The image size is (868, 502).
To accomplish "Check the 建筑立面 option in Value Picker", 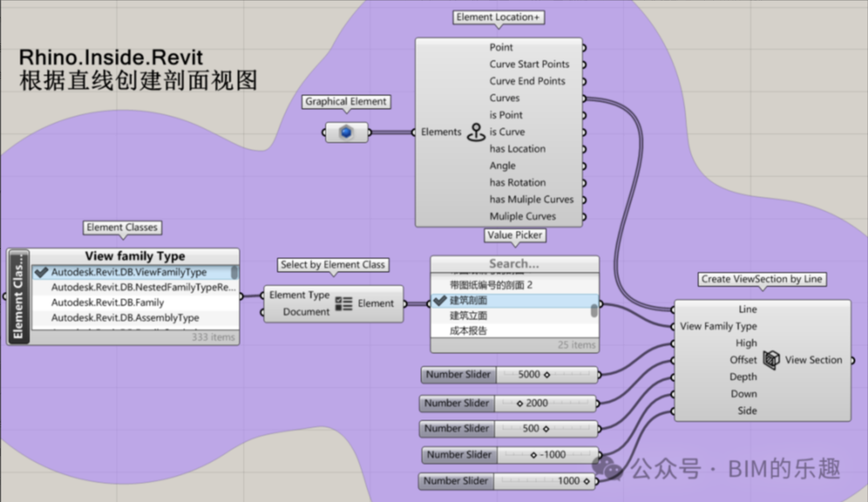I will (469, 316).
